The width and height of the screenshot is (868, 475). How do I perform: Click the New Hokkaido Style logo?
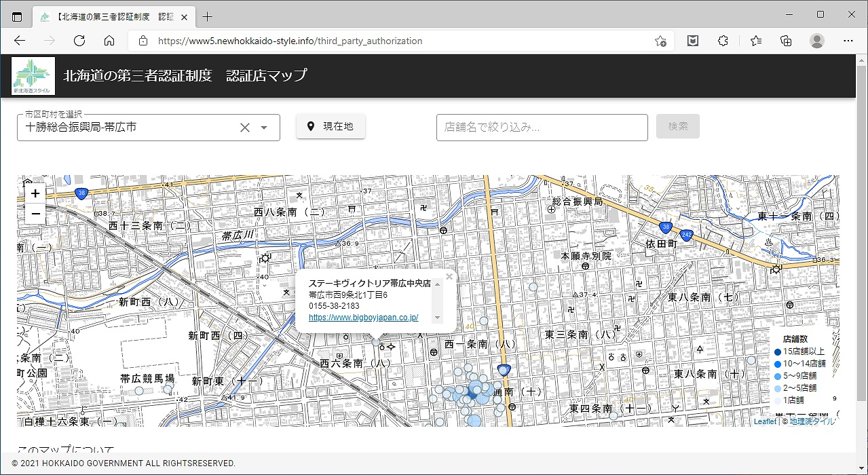coord(33,76)
